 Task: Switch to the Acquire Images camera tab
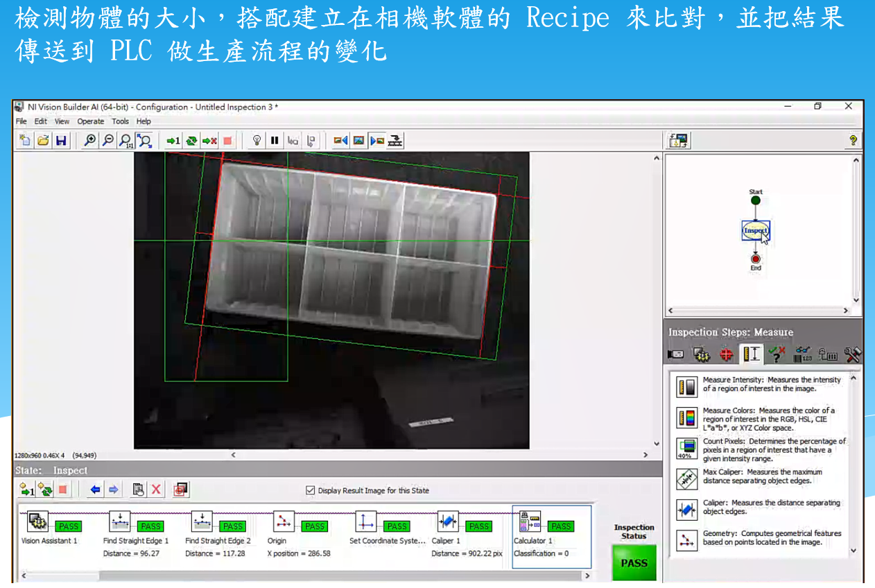click(675, 354)
